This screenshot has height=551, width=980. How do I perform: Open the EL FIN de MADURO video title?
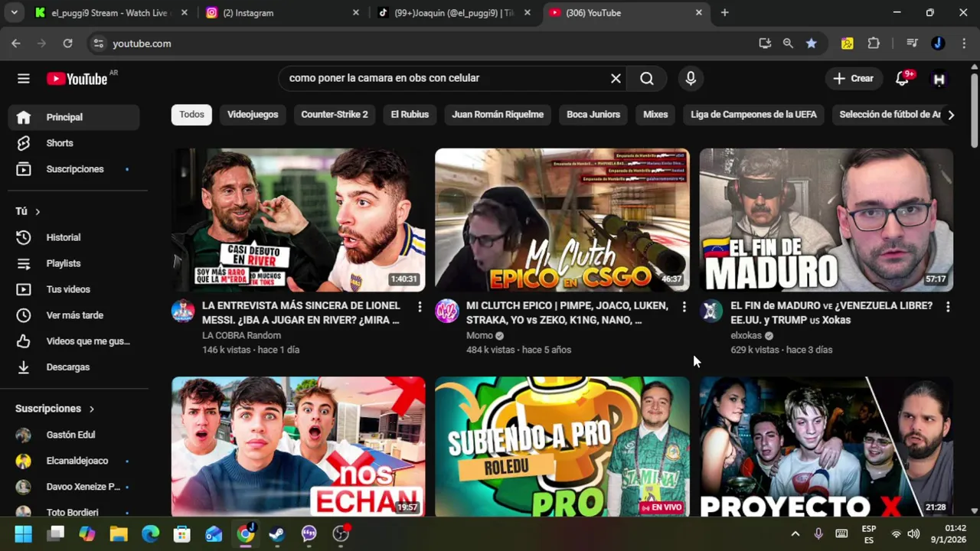pos(831,313)
